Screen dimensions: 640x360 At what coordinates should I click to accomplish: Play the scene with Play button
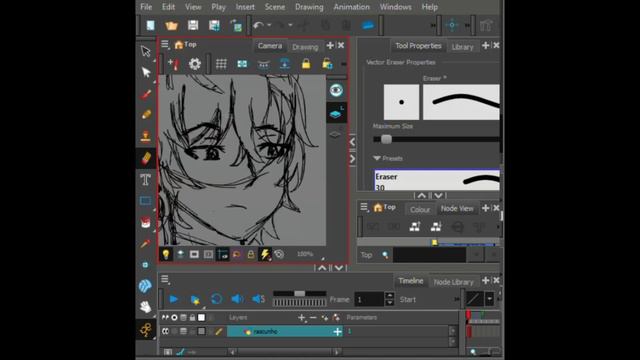pyautogui.click(x=174, y=299)
